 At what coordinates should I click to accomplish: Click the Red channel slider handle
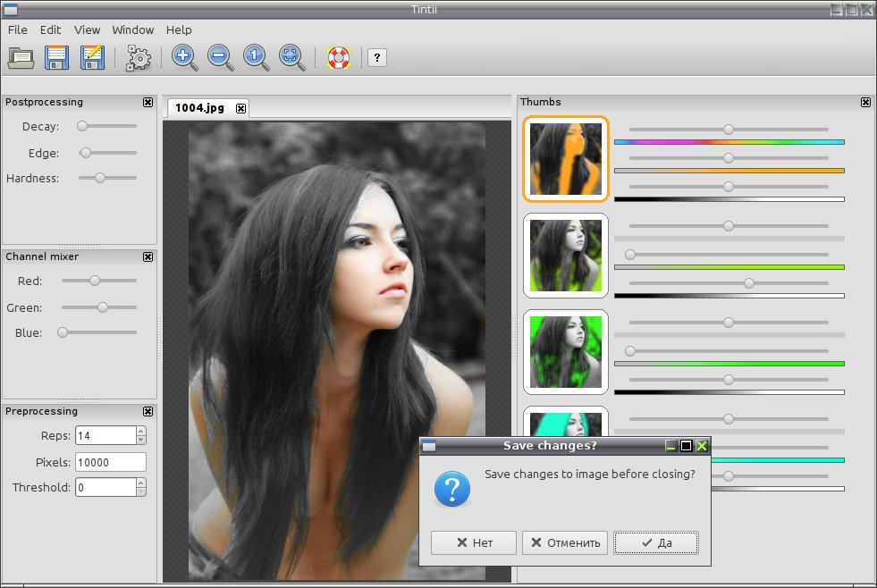tap(95, 281)
